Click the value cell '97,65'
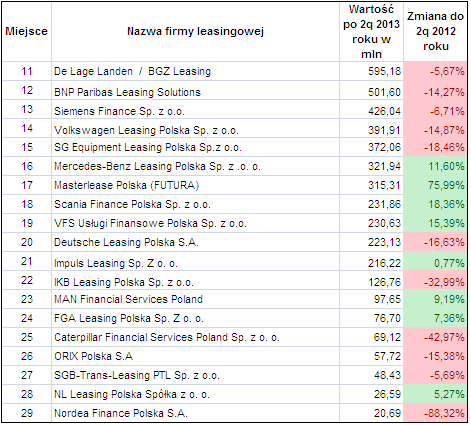 pyautogui.click(x=371, y=299)
